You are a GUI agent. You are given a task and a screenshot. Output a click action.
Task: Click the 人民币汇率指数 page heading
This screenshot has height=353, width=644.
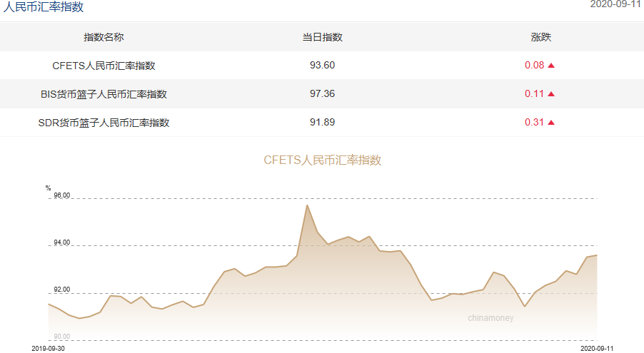tap(44, 7)
